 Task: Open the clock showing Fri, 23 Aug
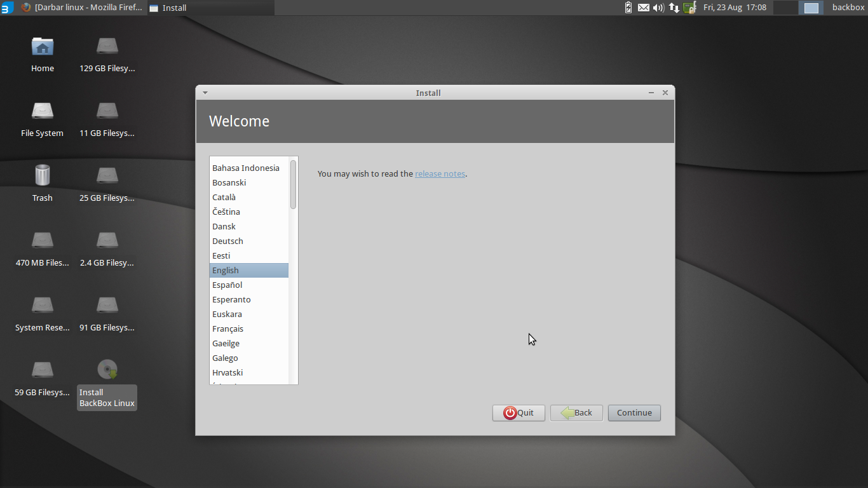coord(735,8)
